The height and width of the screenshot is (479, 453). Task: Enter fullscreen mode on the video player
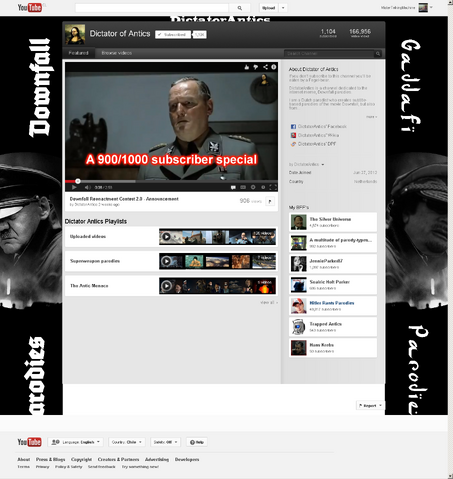[x=273, y=187]
